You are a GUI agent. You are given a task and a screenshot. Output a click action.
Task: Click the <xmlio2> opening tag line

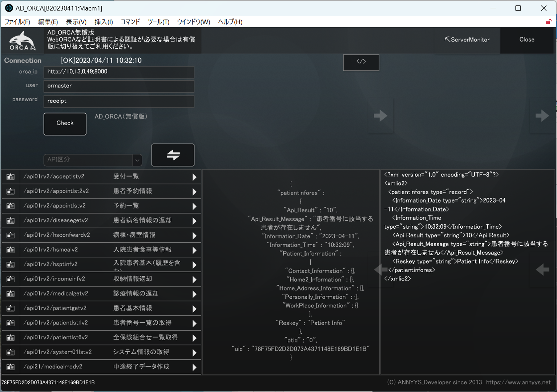[x=396, y=183]
